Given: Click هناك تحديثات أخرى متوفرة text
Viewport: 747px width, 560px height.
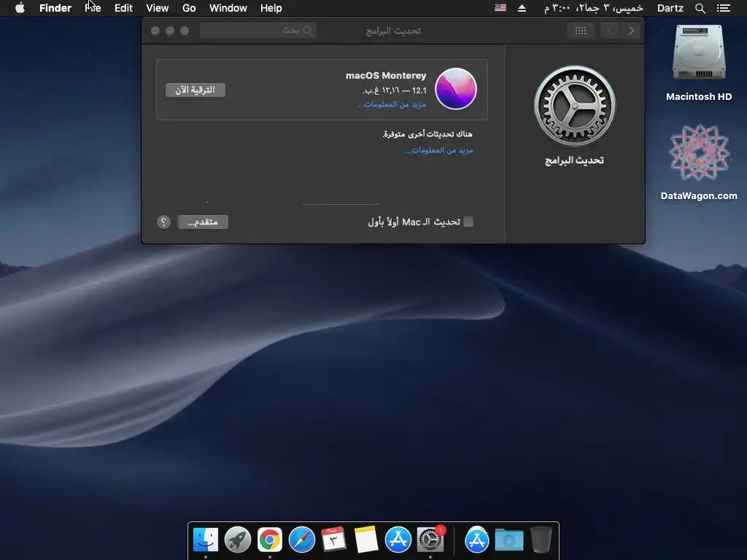Looking at the screenshot, I should 427,134.
